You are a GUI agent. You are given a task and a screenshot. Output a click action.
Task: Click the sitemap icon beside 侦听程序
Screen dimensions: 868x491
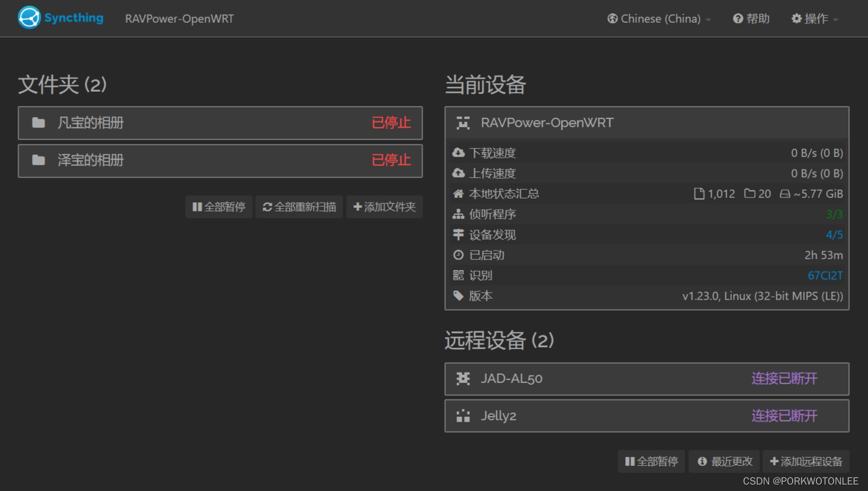tap(459, 214)
